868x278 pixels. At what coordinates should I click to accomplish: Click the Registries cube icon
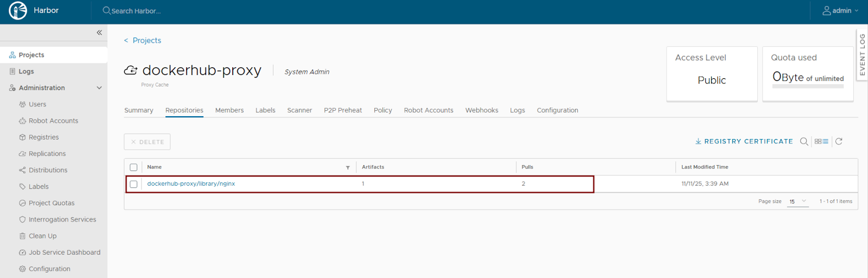[x=22, y=137]
